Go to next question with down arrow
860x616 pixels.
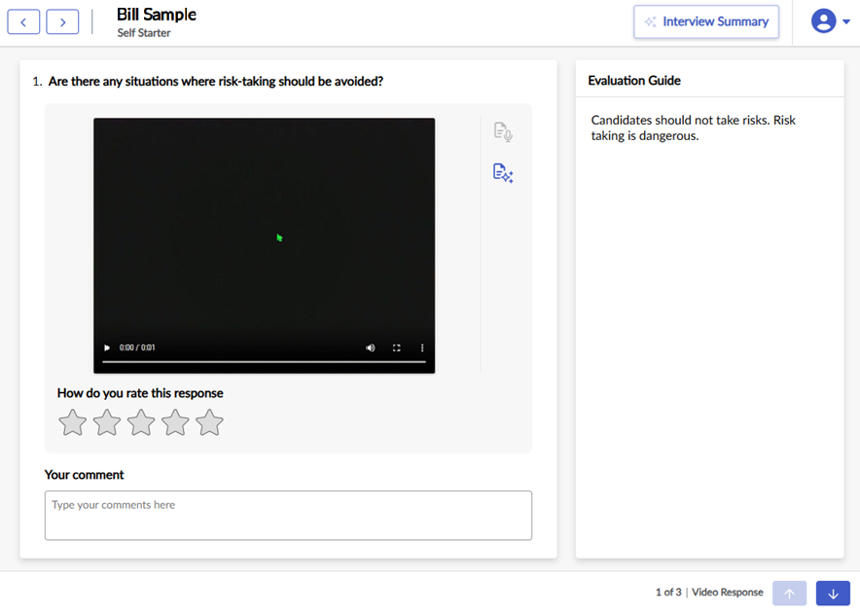pyautogui.click(x=833, y=594)
